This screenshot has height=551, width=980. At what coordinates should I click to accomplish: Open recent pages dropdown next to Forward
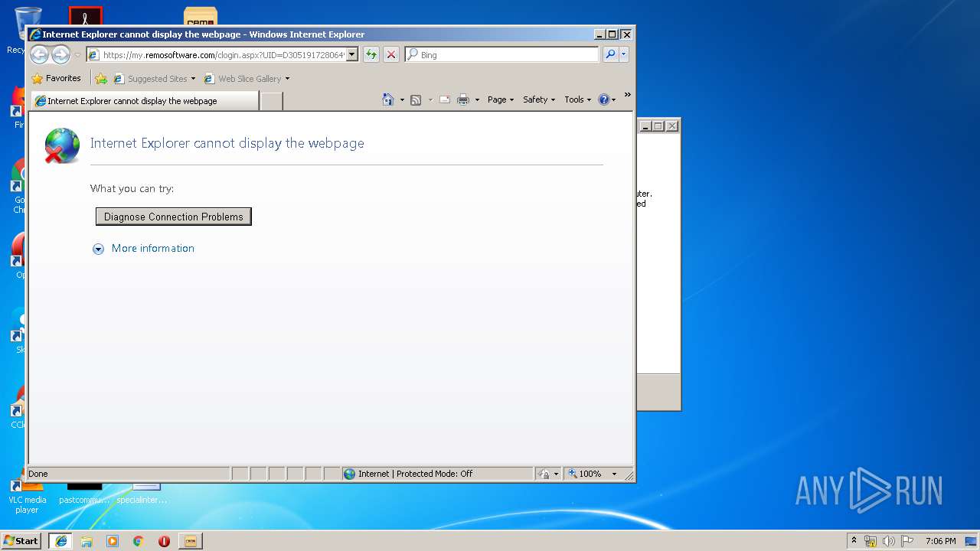[77, 55]
